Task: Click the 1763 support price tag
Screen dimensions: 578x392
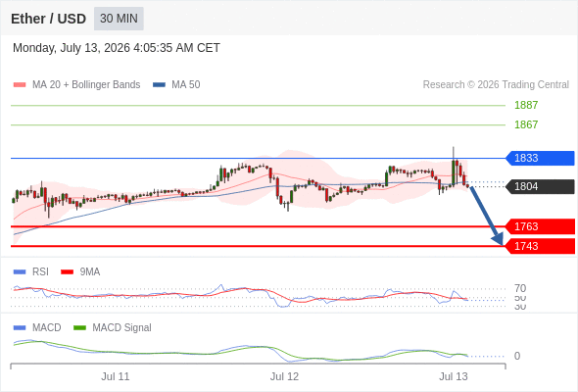Action: (540, 226)
